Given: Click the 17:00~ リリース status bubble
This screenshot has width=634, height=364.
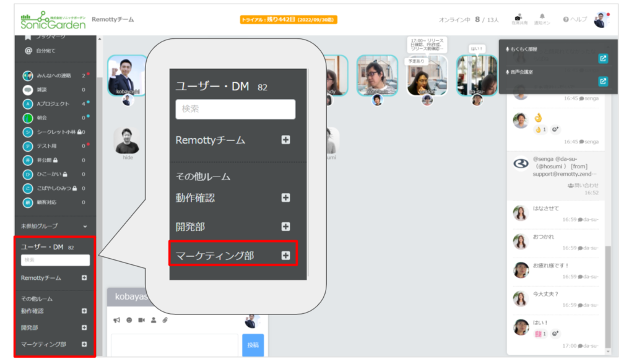Looking at the screenshot, I should [x=427, y=45].
